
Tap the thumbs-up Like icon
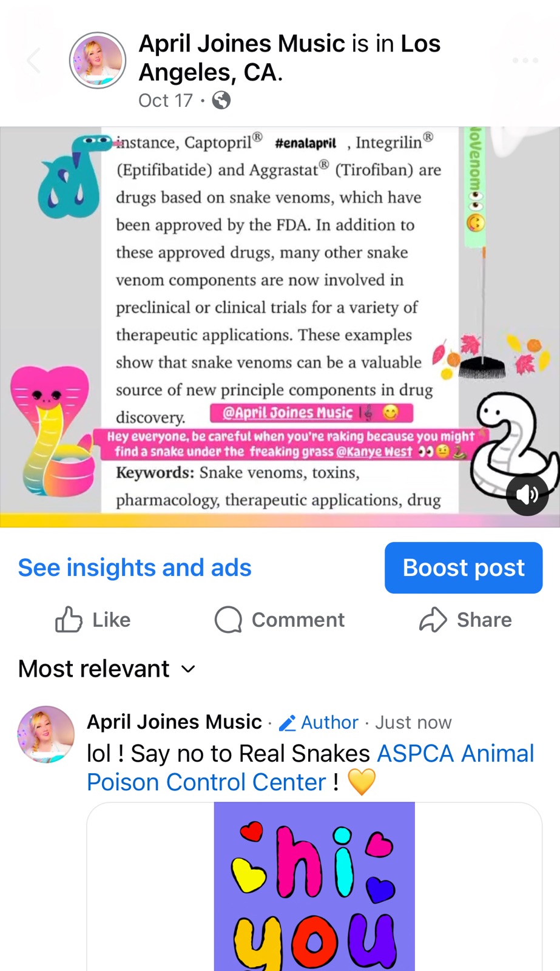pos(69,620)
